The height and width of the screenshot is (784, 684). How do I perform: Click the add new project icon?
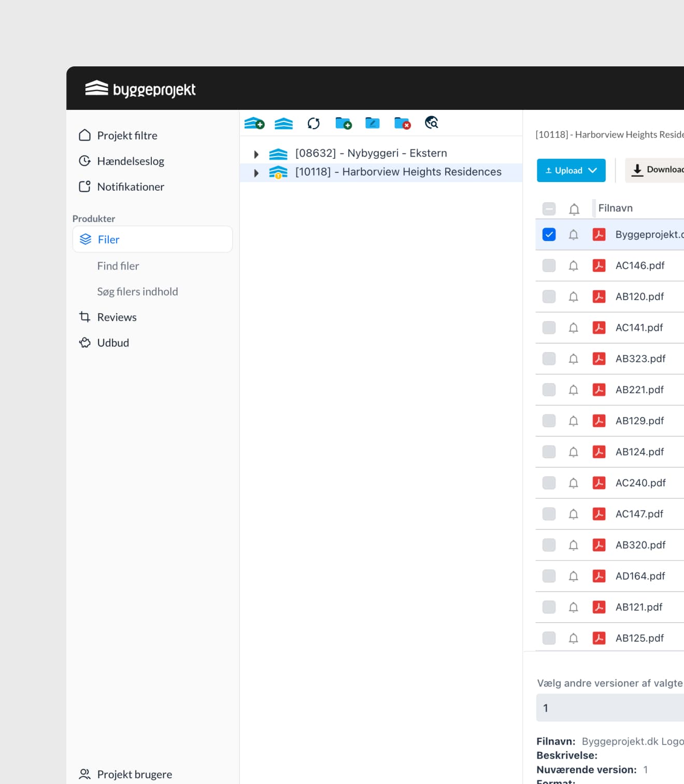(254, 123)
